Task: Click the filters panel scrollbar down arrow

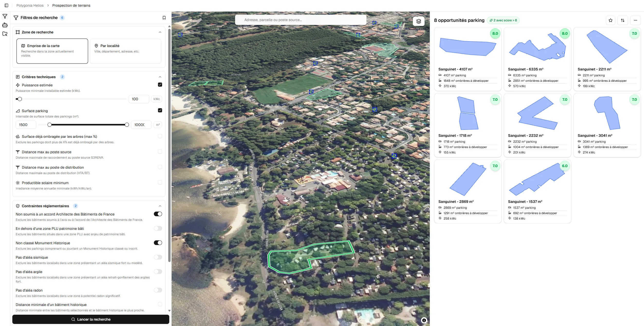Action: pyautogui.click(x=169, y=311)
